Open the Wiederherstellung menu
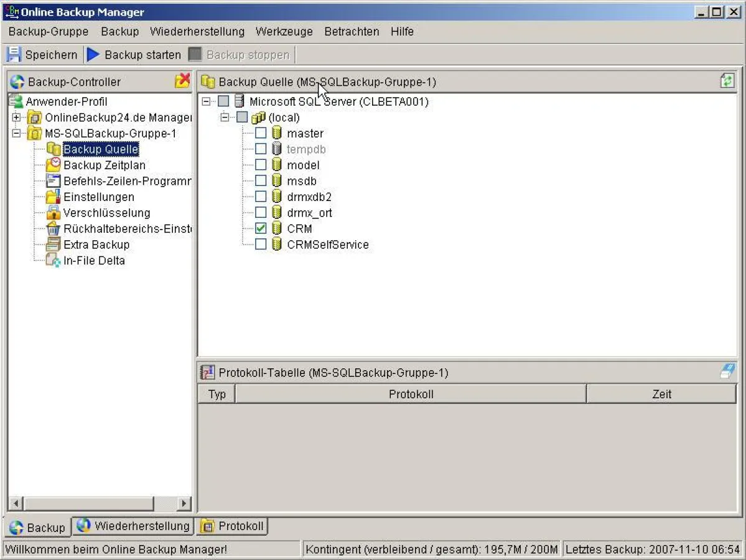 coord(197,32)
